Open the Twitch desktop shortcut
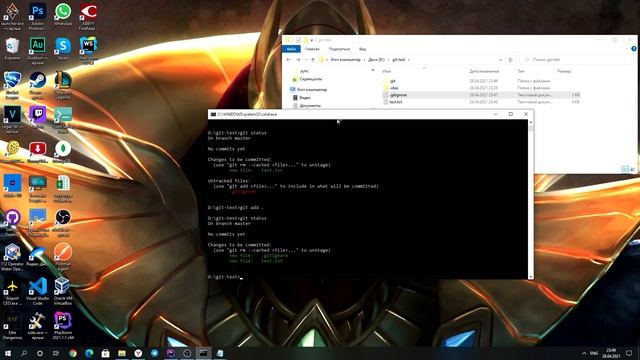Screen dimensions: 640x360 (38, 117)
